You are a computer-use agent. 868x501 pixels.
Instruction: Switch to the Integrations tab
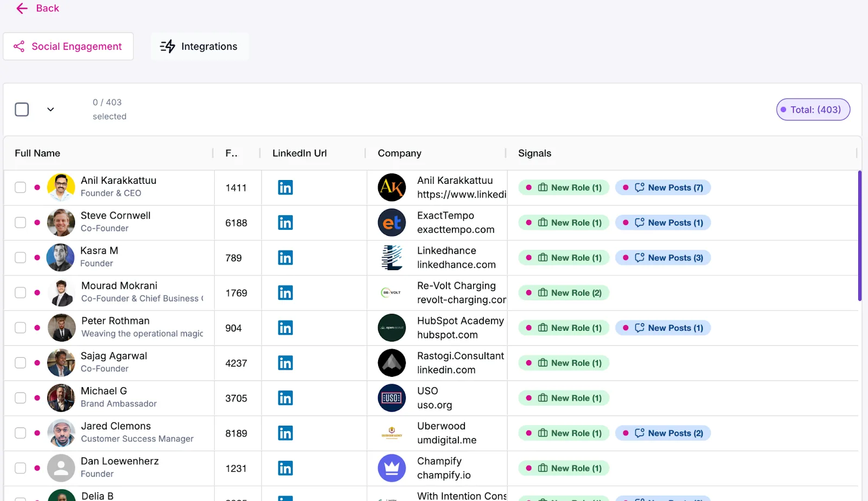[199, 47]
